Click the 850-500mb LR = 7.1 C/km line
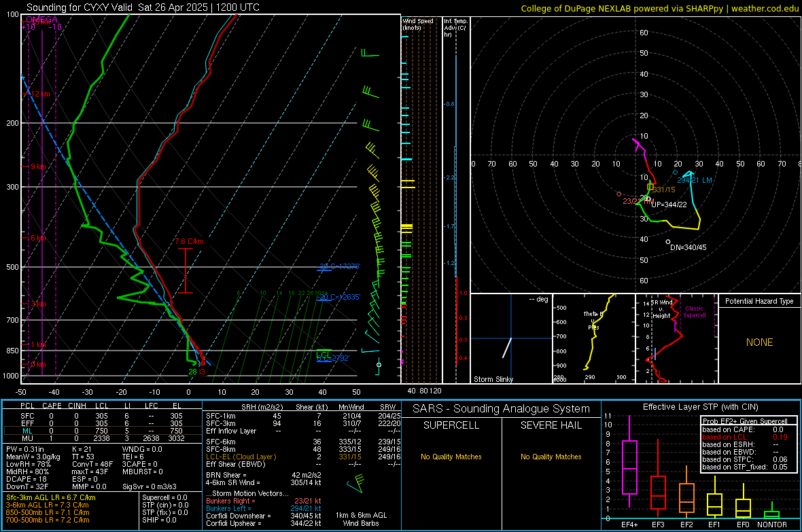Screen dimensions: 802x532 [x=48, y=512]
